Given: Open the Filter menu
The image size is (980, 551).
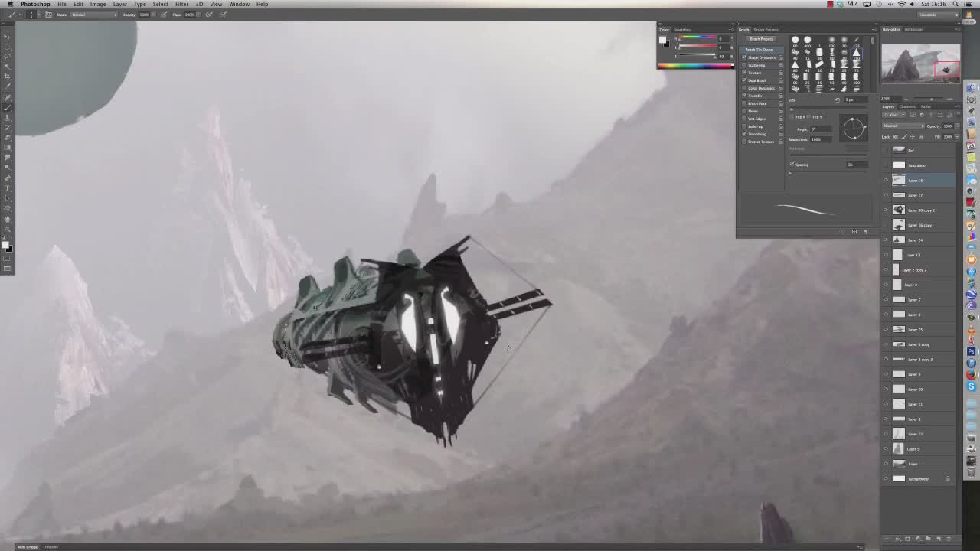Looking at the screenshot, I should click(x=181, y=4).
